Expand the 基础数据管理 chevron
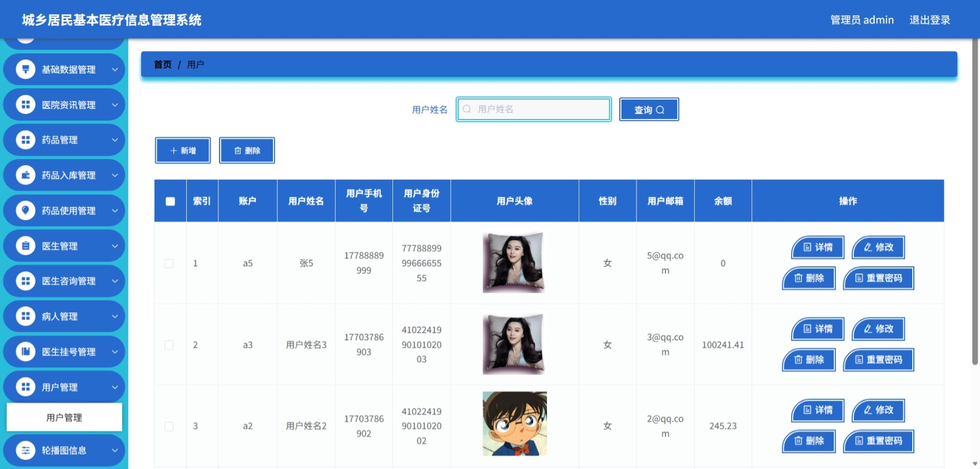The height and width of the screenshot is (469, 980). 115,69
